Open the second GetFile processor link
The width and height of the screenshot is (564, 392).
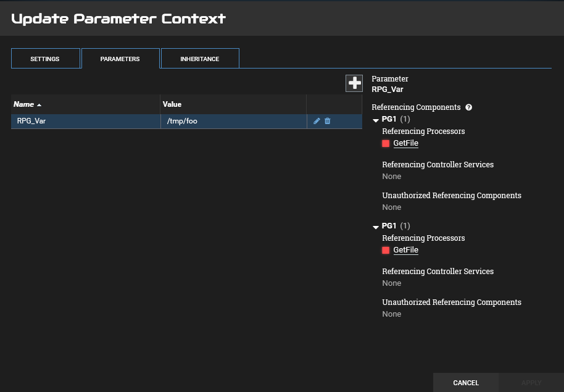[x=405, y=250]
